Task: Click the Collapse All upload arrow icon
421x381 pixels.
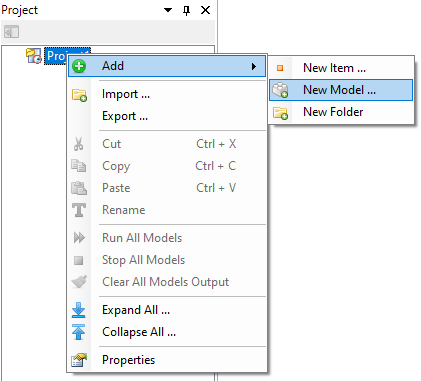Action: click(x=79, y=332)
